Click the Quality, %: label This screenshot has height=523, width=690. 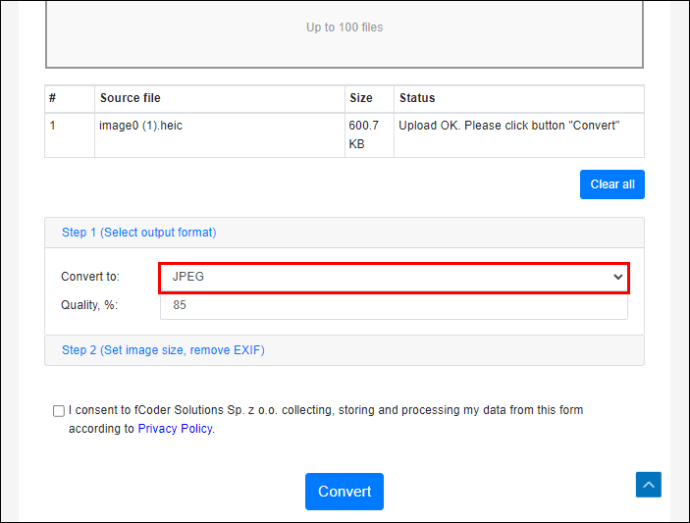point(89,305)
